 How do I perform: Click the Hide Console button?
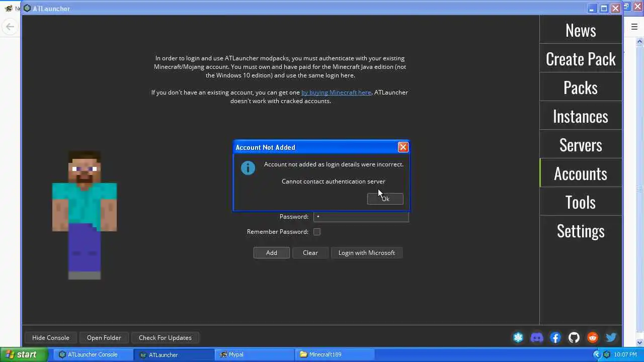pyautogui.click(x=51, y=338)
